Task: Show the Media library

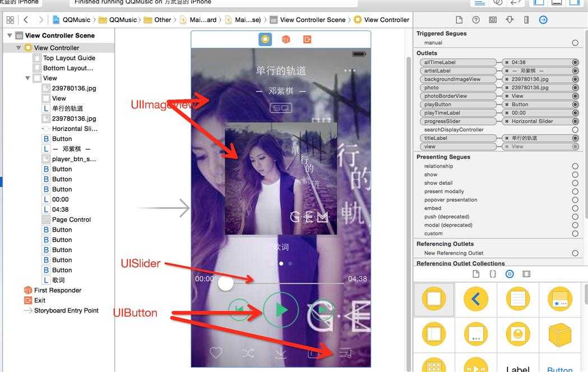Action: [x=526, y=274]
